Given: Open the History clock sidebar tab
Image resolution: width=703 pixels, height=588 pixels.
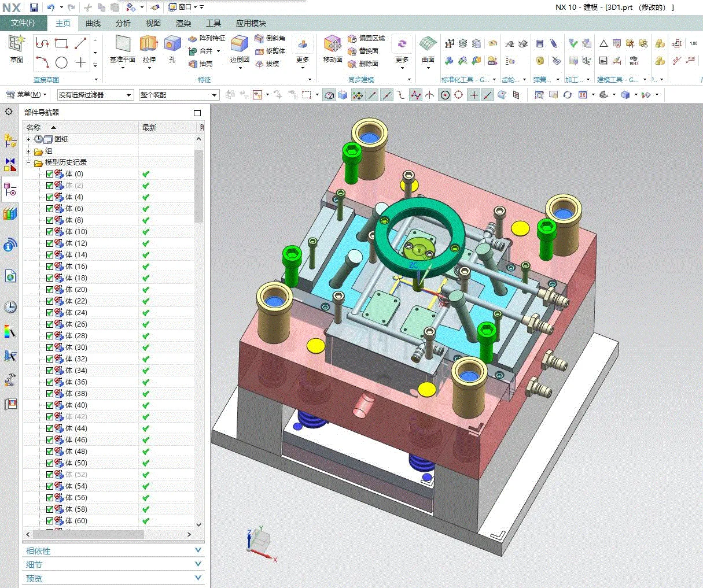Looking at the screenshot, I should click(x=10, y=306).
